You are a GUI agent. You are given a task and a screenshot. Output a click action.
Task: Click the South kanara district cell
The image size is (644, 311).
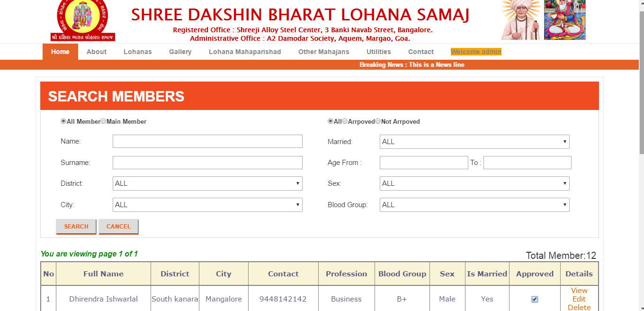tap(175, 299)
